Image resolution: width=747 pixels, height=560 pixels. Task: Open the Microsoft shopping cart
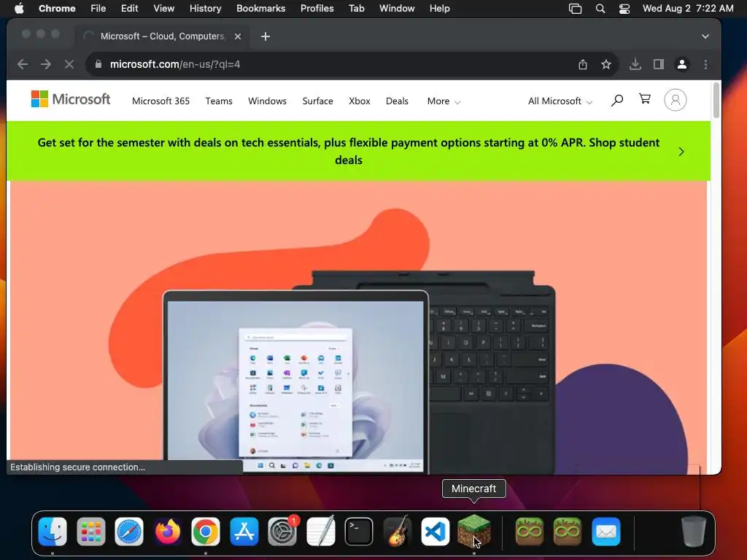click(645, 99)
